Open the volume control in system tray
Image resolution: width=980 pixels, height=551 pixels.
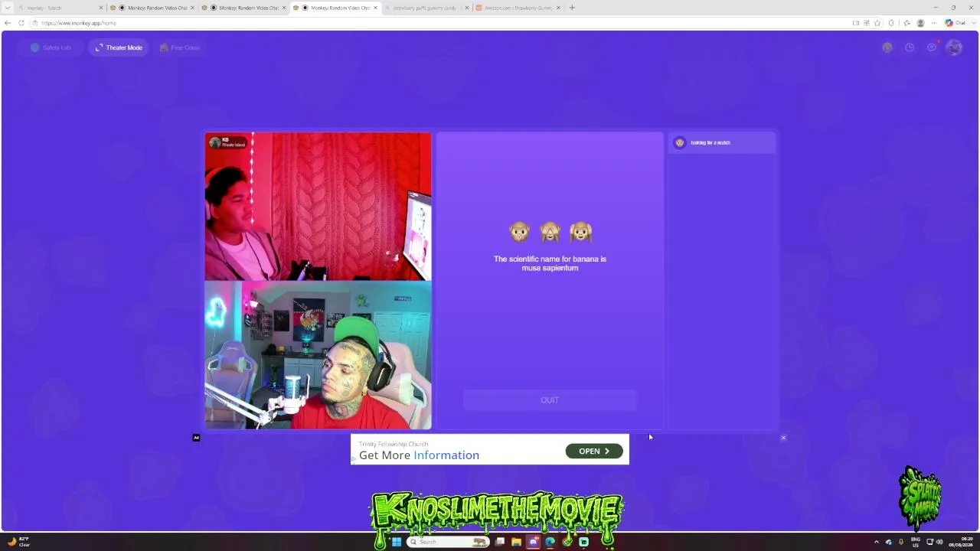point(939,542)
